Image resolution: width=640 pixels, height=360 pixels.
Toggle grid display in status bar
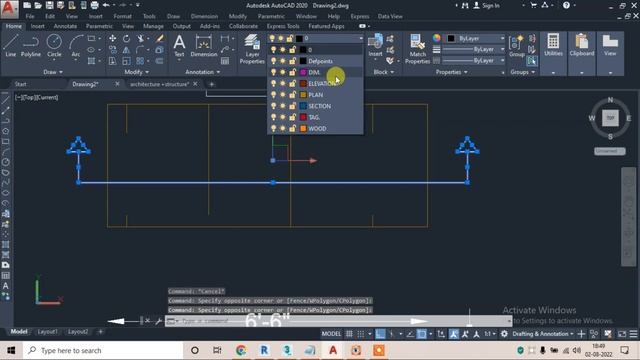(349, 334)
